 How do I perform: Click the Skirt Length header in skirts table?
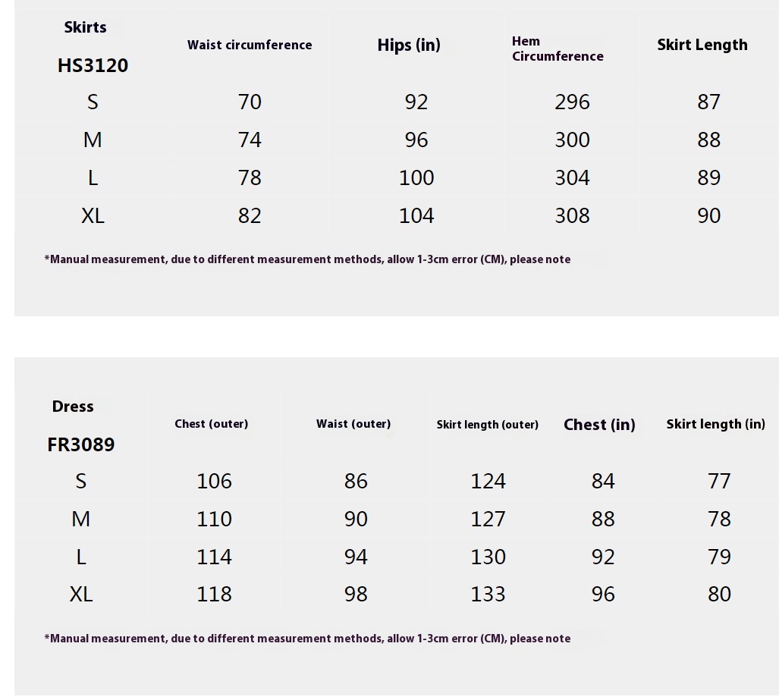coord(702,46)
